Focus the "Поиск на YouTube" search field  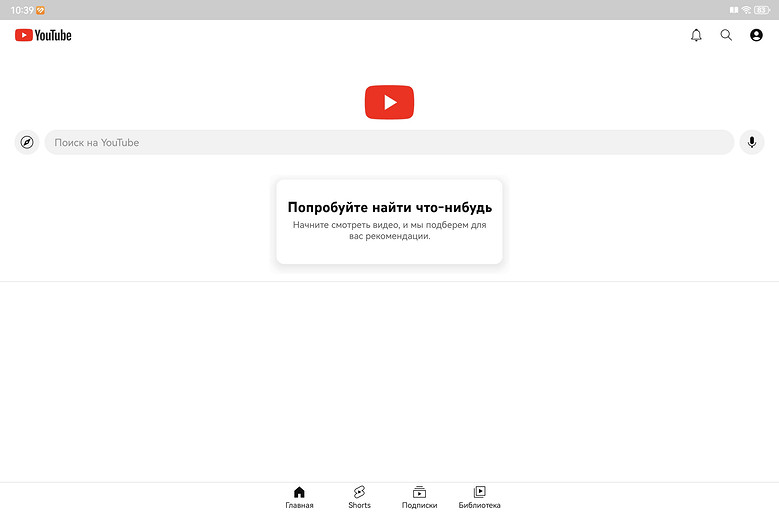[x=389, y=142]
